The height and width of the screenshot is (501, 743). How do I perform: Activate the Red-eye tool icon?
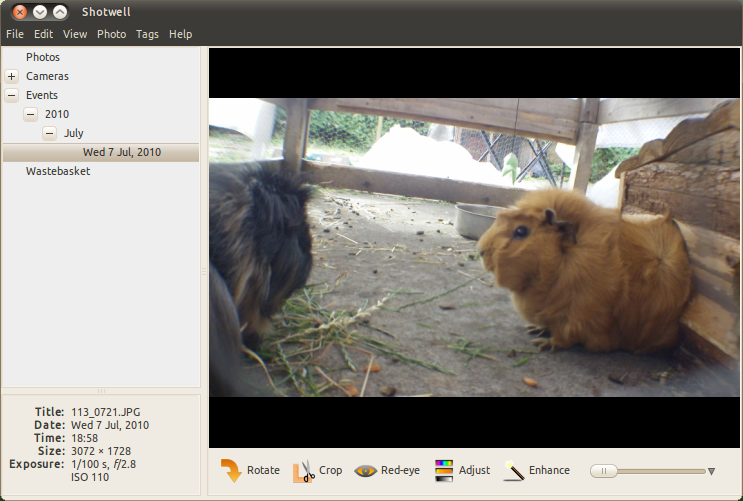click(365, 471)
